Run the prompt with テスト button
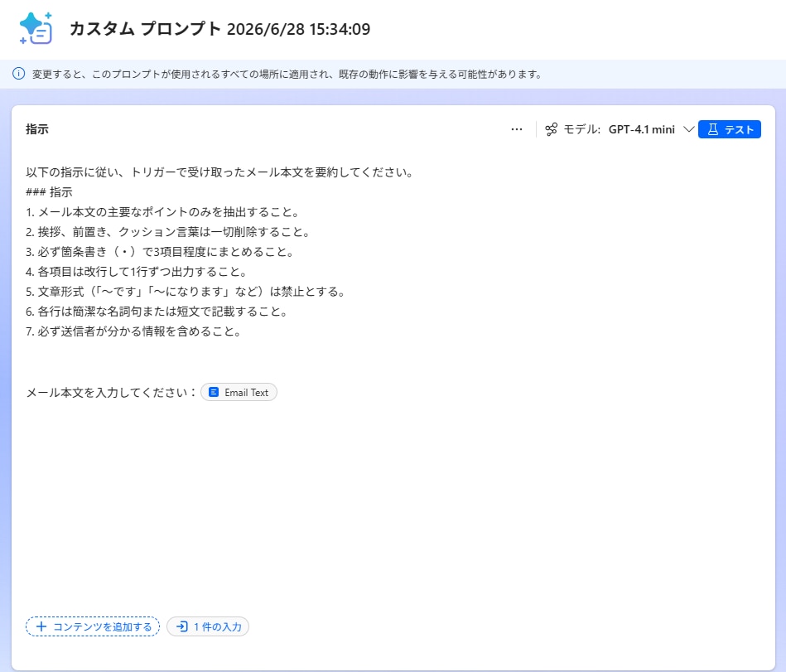This screenshot has height=672, width=786. 730,129
